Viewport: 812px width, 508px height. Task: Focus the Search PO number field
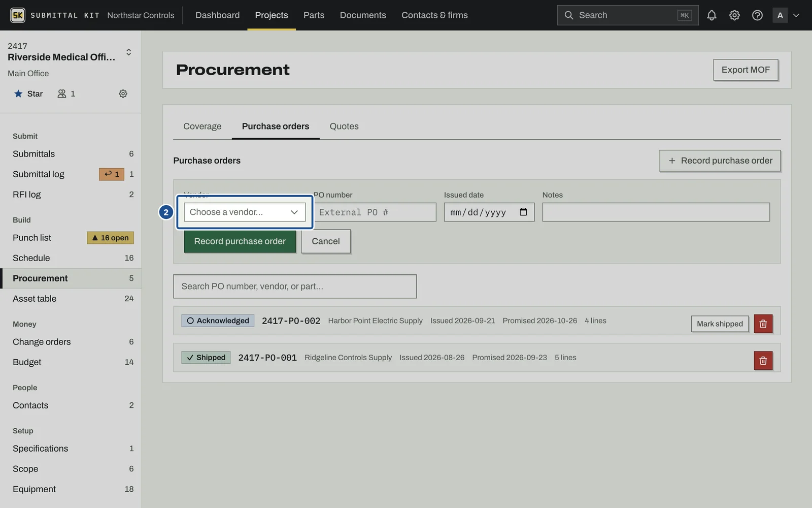click(x=295, y=287)
